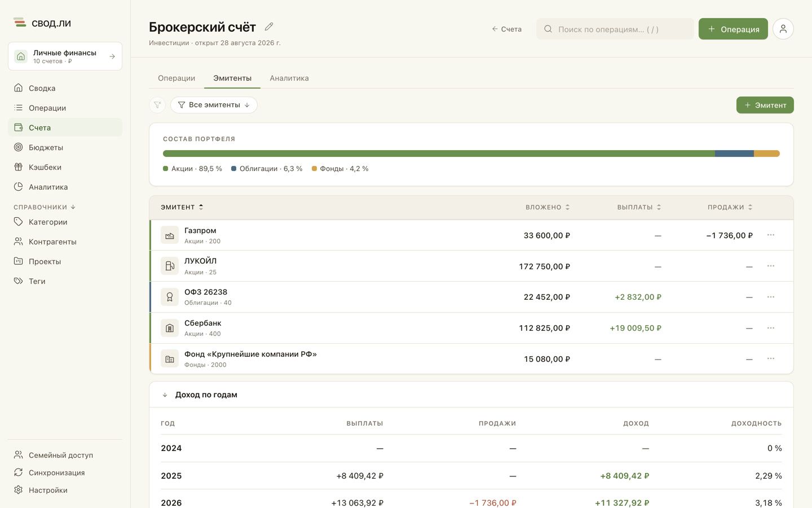Click the Категории tag icon
Image resolution: width=812 pixels, height=508 pixels.
(x=19, y=222)
